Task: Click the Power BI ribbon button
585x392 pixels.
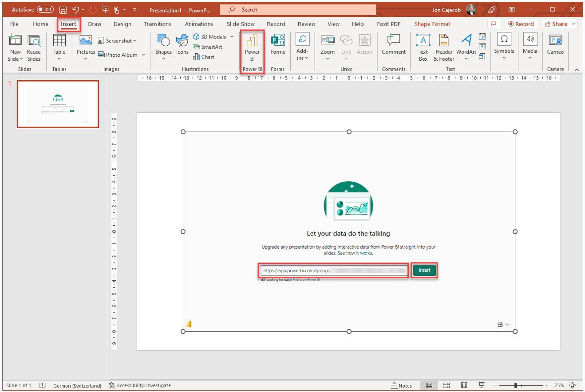Action: (253, 48)
